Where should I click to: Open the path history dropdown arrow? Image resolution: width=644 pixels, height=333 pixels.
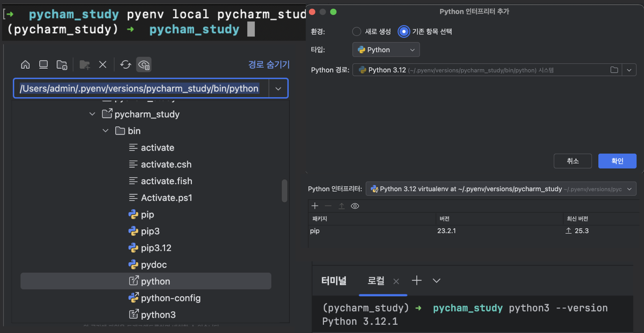(x=278, y=89)
